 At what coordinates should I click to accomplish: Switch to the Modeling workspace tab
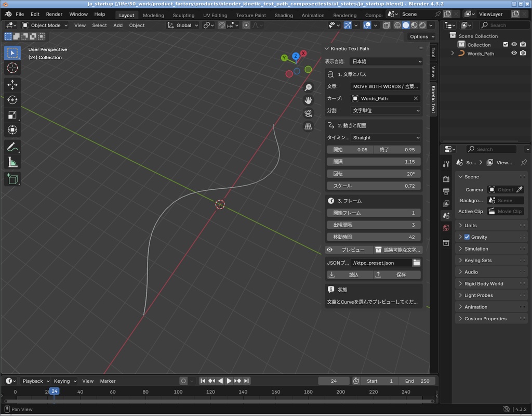pos(153,15)
